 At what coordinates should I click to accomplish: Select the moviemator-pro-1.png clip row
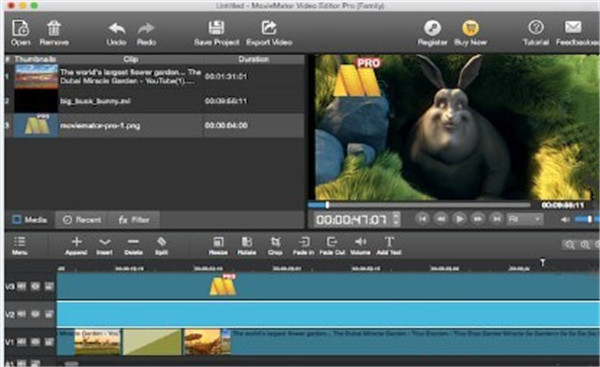click(155, 126)
